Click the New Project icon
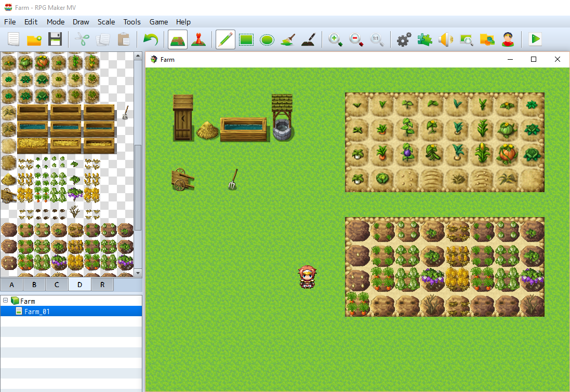570x392 pixels. point(14,39)
